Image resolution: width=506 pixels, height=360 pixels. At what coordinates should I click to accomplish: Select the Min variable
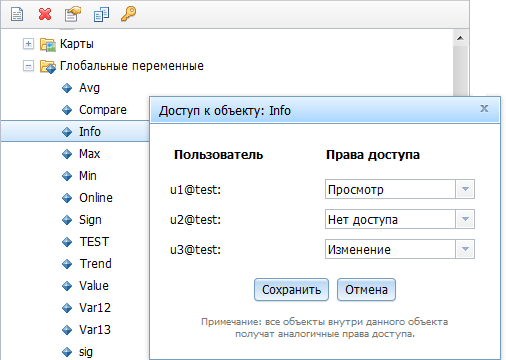[88, 176]
